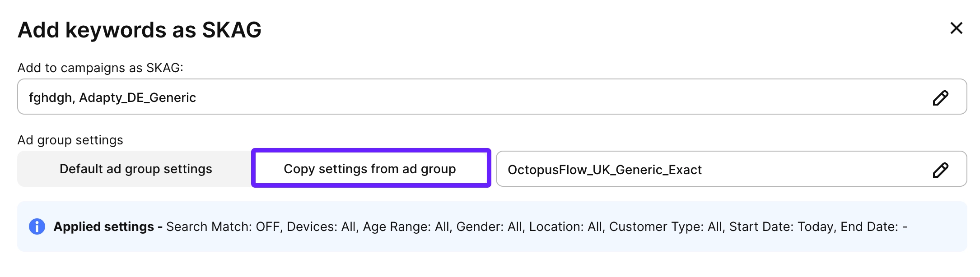This screenshot has width=980, height=277.
Task: Click the pencil icon beside OctopusFlow_UK_Generic_Exact
Action: pos(940,170)
